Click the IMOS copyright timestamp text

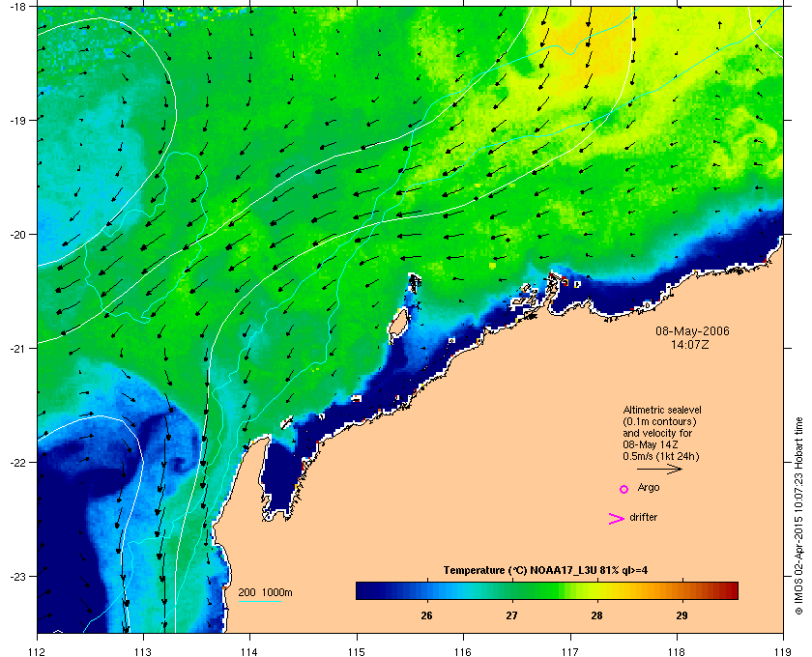point(798,516)
